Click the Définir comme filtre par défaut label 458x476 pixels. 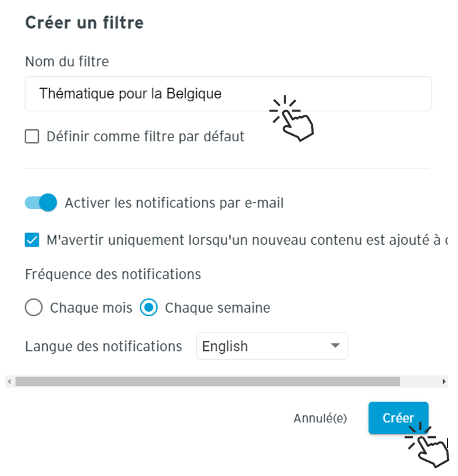click(146, 136)
